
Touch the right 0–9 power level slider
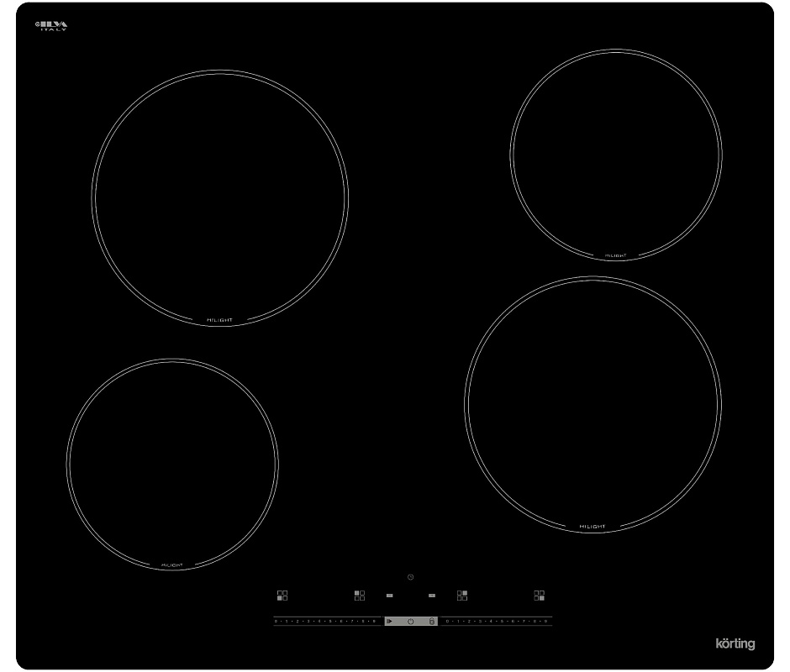click(496, 621)
